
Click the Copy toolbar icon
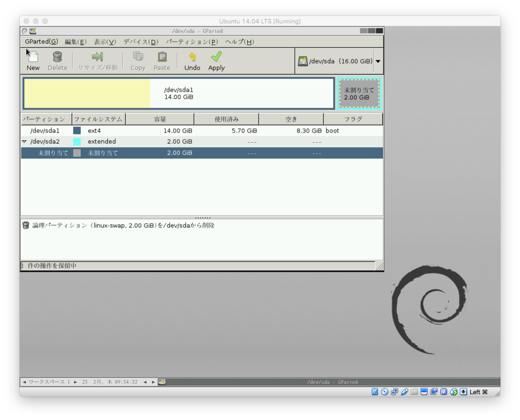(x=138, y=57)
